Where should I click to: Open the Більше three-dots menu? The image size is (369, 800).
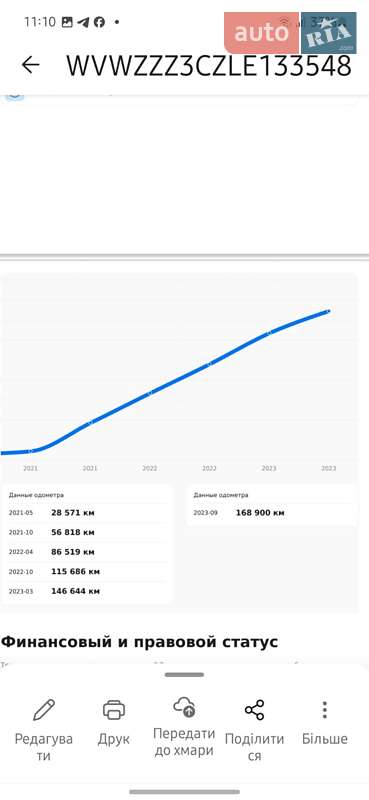pyautogui.click(x=324, y=710)
